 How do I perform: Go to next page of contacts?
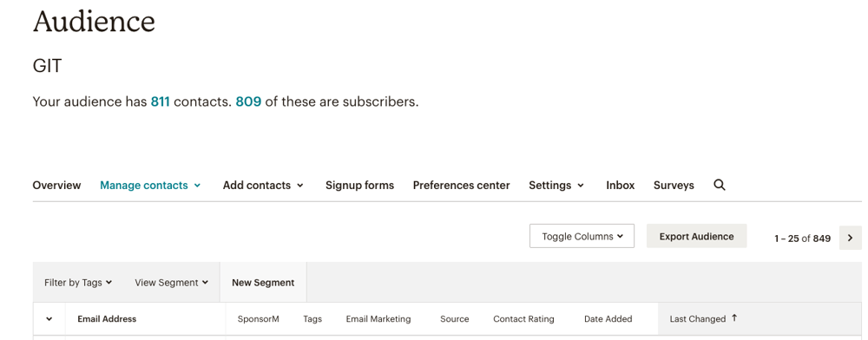851,238
